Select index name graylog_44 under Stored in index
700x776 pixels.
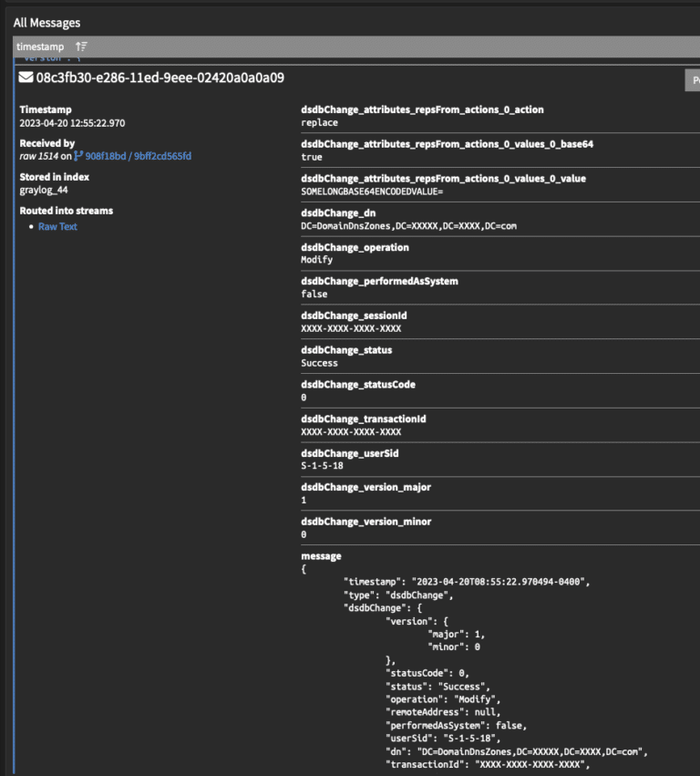pos(42,191)
